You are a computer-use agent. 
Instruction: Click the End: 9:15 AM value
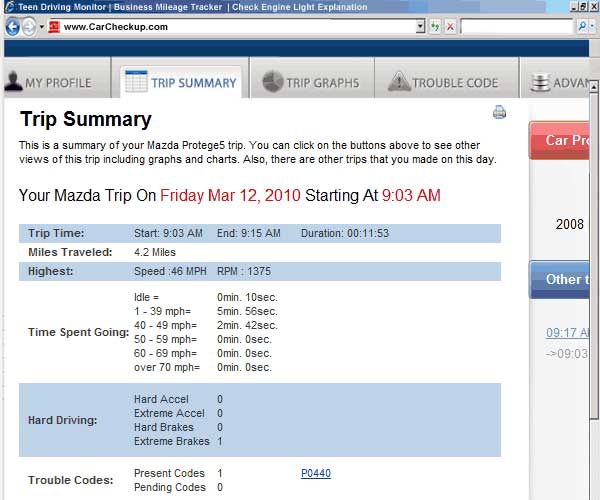click(x=249, y=233)
